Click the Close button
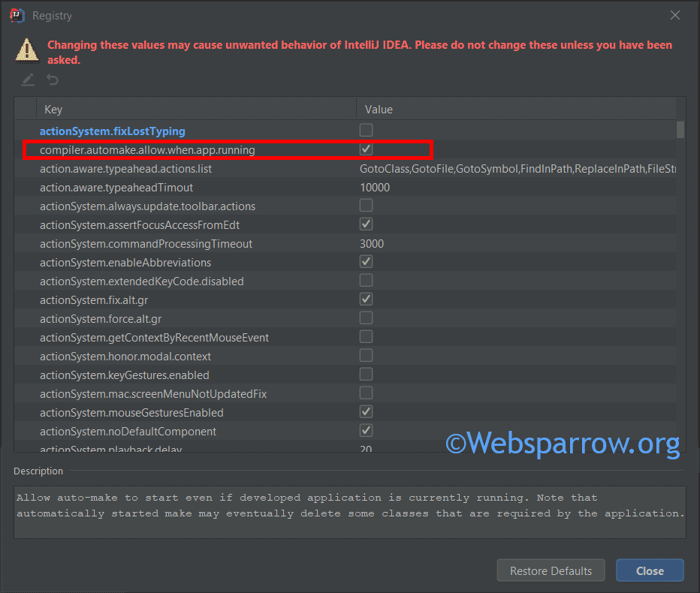This screenshot has height=593, width=700. click(649, 570)
